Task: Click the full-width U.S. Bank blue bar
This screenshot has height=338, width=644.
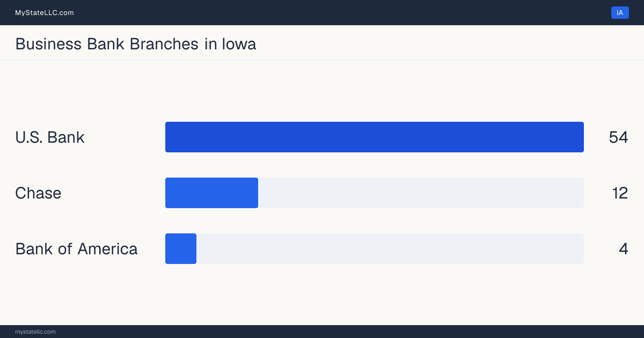Action: pyautogui.click(x=375, y=137)
